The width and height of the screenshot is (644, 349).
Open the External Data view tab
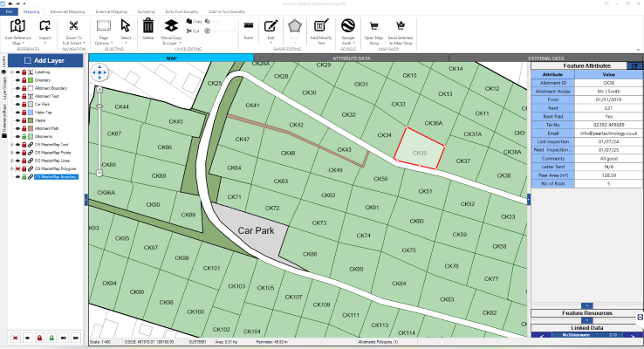[546, 58]
